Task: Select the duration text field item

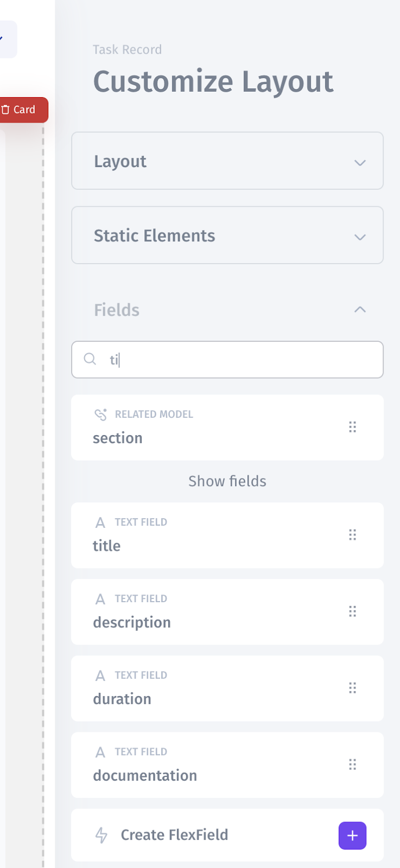Action: pyautogui.click(x=206, y=688)
